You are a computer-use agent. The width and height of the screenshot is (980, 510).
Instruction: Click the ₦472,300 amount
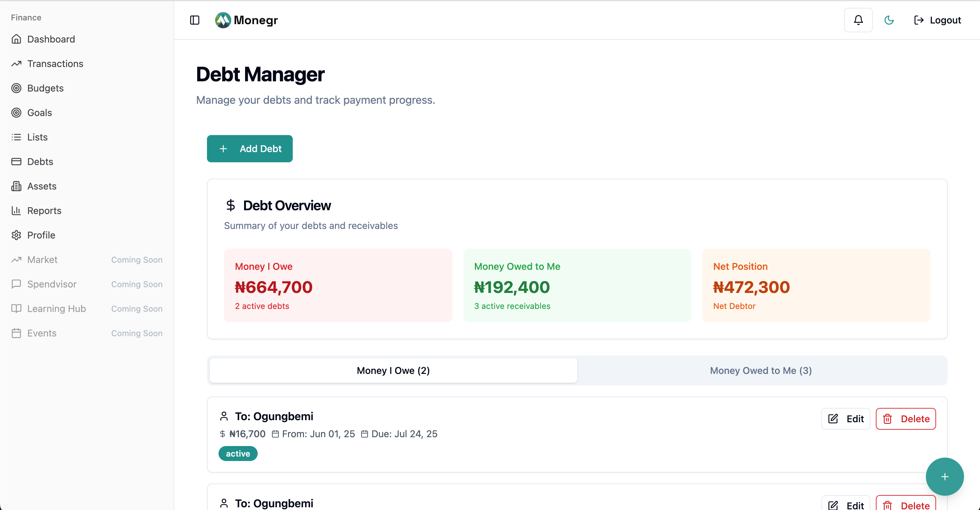(751, 287)
